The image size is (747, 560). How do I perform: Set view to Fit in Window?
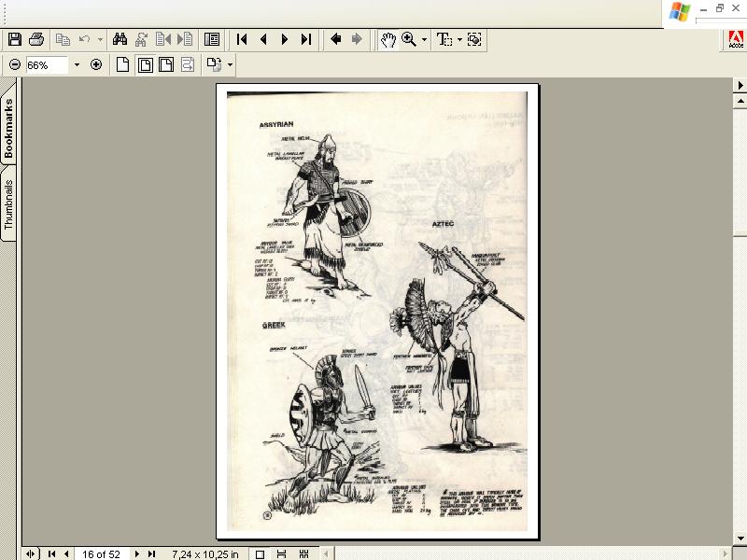[146, 64]
